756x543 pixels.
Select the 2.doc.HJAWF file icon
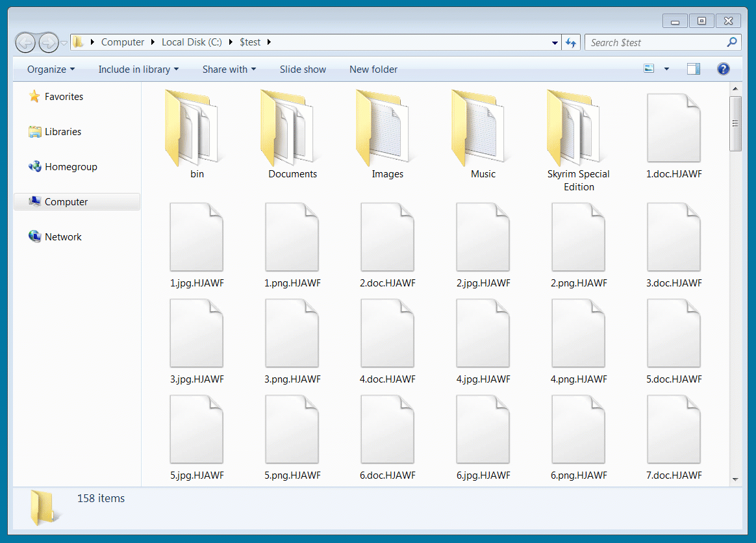click(387, 237)
